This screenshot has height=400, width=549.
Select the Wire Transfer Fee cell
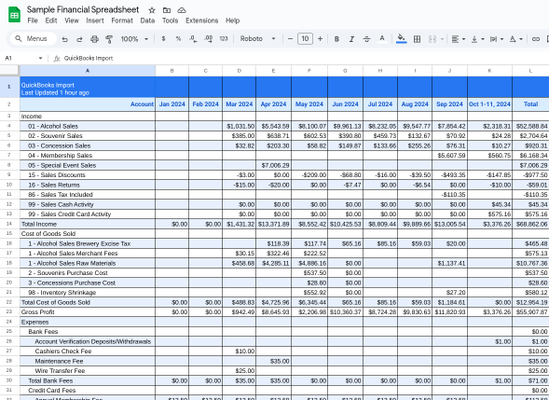click(88, 371)
